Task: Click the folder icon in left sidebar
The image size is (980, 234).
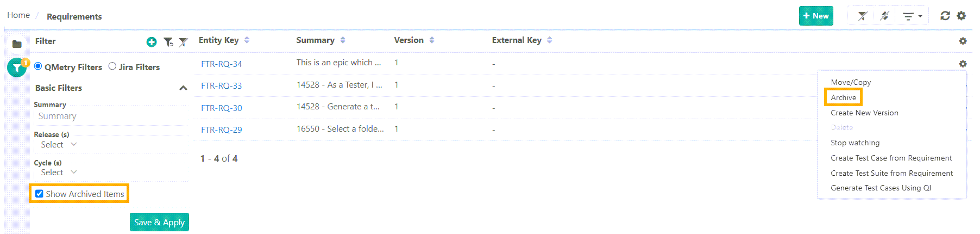Action: (x=17, y=44)
